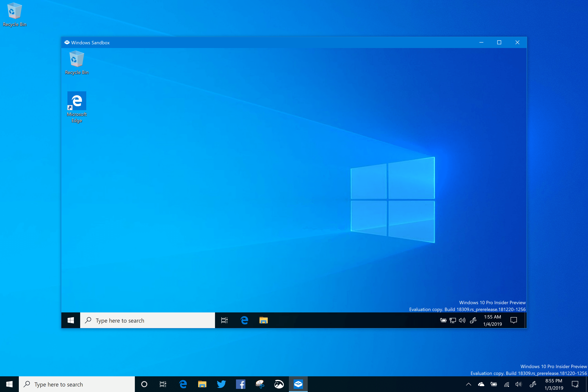The height and width of the screenshot is (392, 588).
Task: Open Sandbox Start menu button
Action: (71, 320)
